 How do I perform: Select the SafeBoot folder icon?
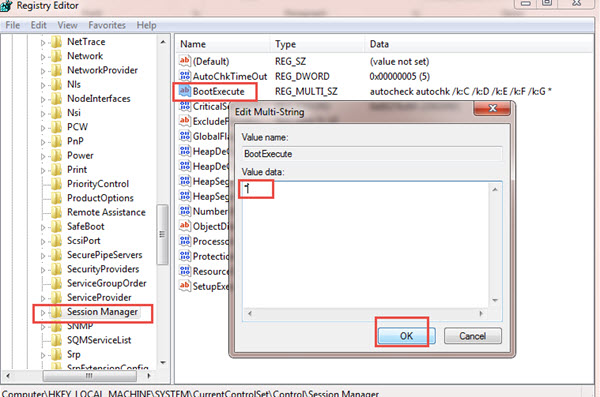[56, 226]
